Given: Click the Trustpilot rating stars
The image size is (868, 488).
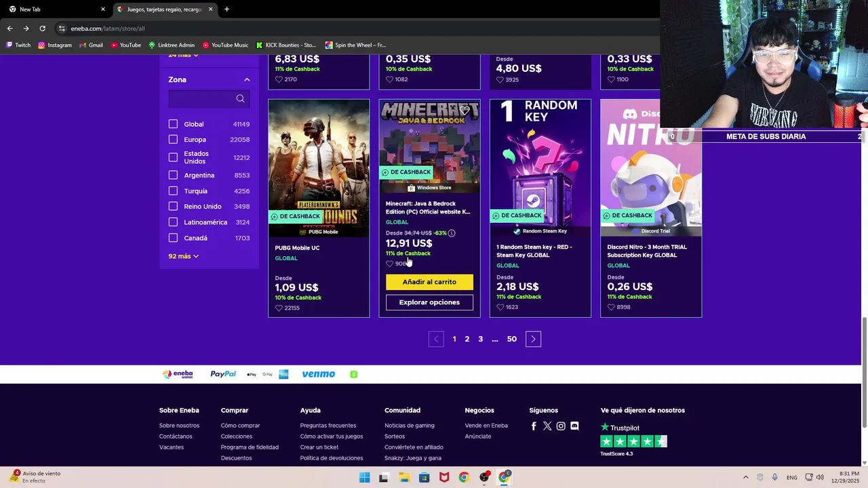Looking at the screenshot, I should 634,442.
